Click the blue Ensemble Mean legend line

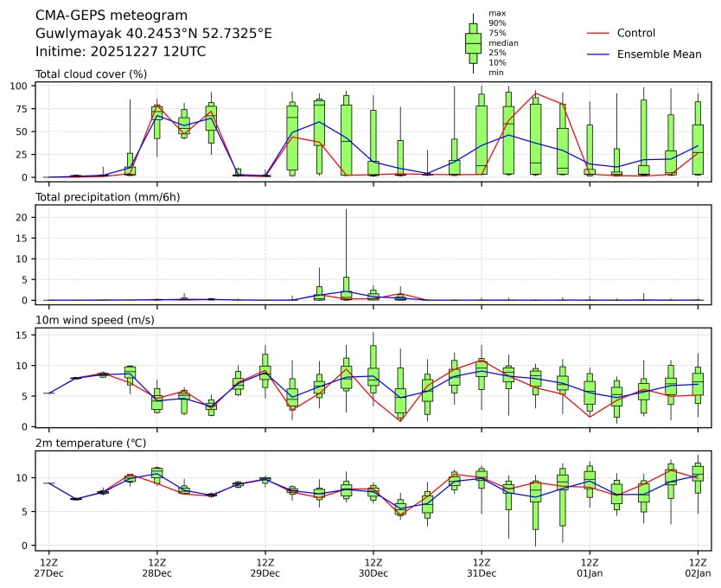click(x=599, y=54)
